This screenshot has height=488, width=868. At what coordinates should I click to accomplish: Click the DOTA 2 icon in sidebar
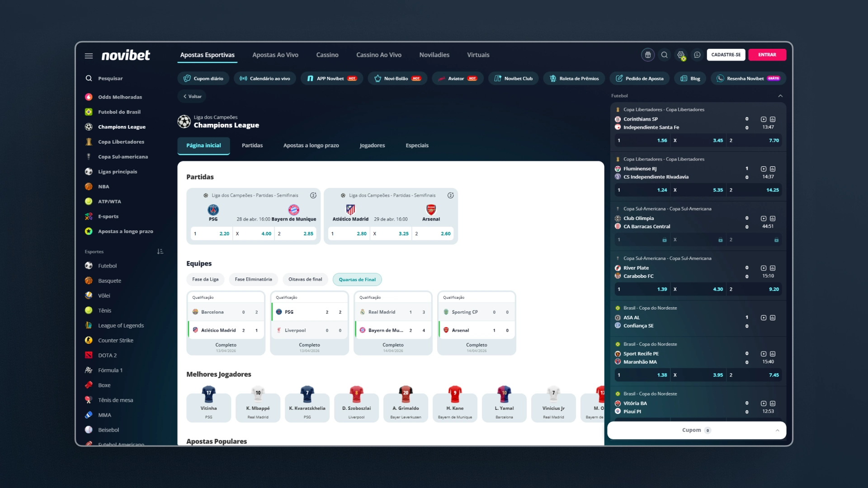[x=89, y=355]
